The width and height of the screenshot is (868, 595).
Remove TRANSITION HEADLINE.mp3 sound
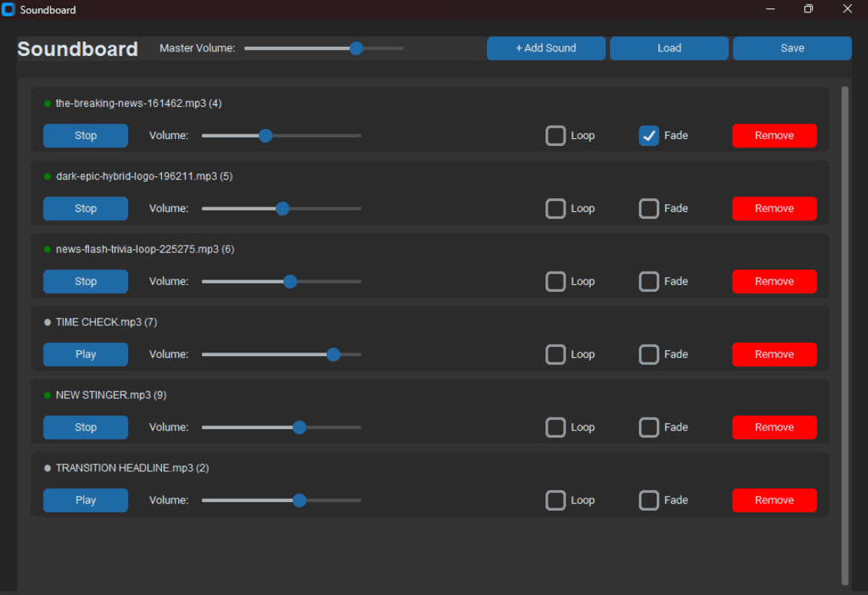pyautogui.click(x=774, y=501)
